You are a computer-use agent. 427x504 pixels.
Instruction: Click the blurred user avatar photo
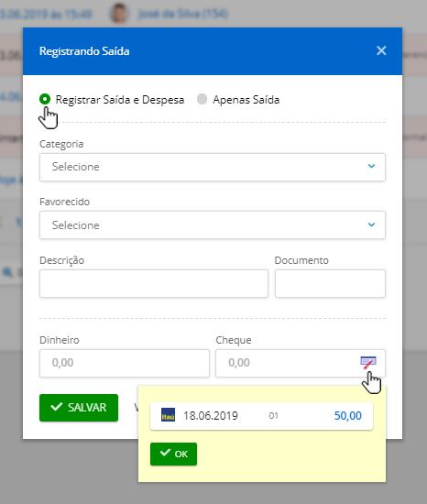(119, 13)
